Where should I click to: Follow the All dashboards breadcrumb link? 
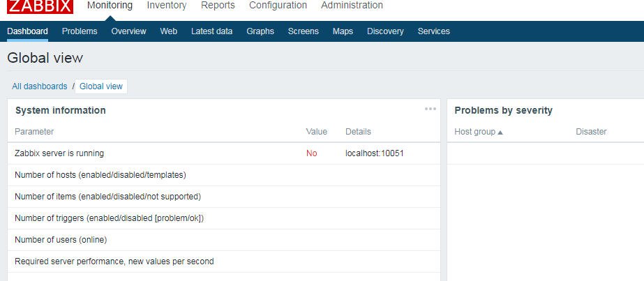pos(40,86)
